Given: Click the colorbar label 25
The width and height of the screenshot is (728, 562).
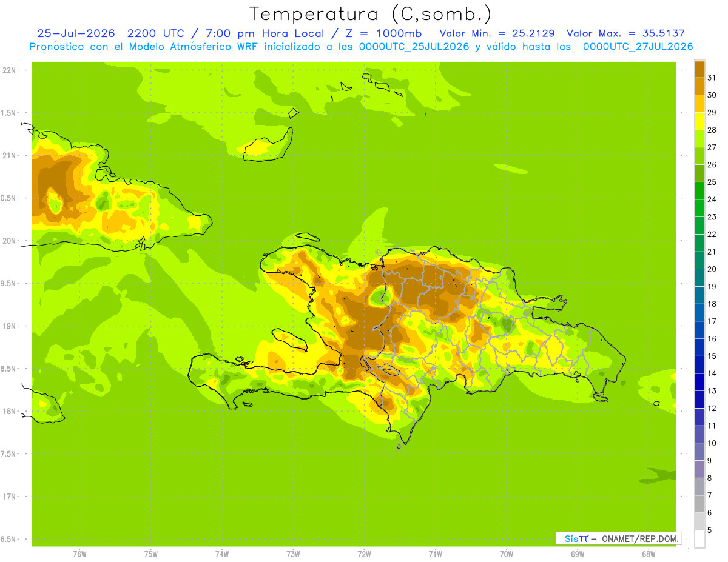Looking at the screenshot, I should click(712, 182).
